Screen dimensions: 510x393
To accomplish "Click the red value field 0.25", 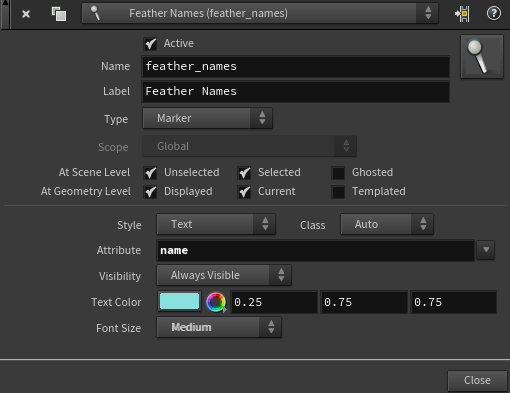I will click(274, 302).
